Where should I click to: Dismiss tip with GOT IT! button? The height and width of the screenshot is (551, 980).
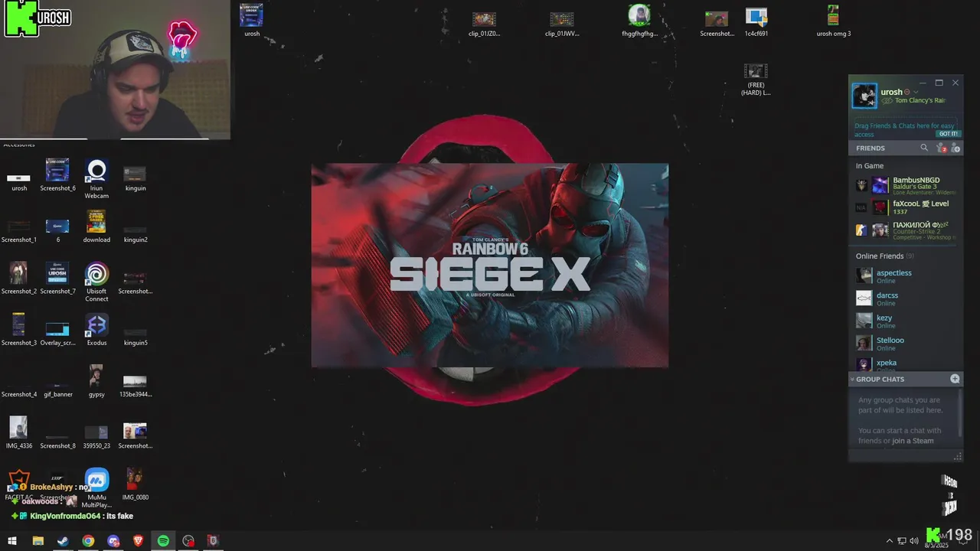pos(948,134)
